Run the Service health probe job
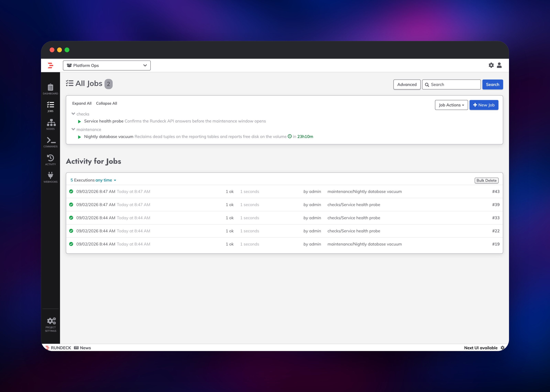The image size is (550, 392). 79,121
